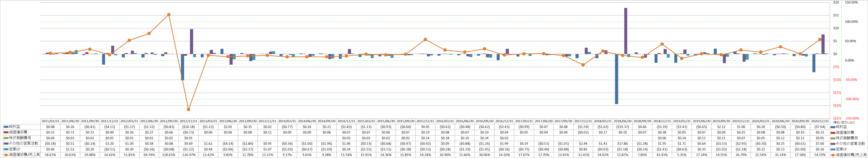Click the blue net income bar for 2012/12/31

[182, 67]
